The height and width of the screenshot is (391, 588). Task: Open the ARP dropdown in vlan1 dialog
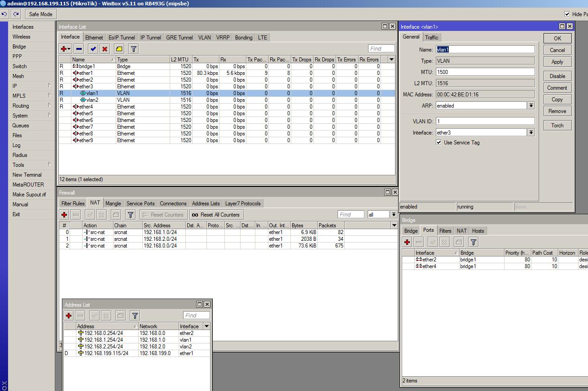531,106
